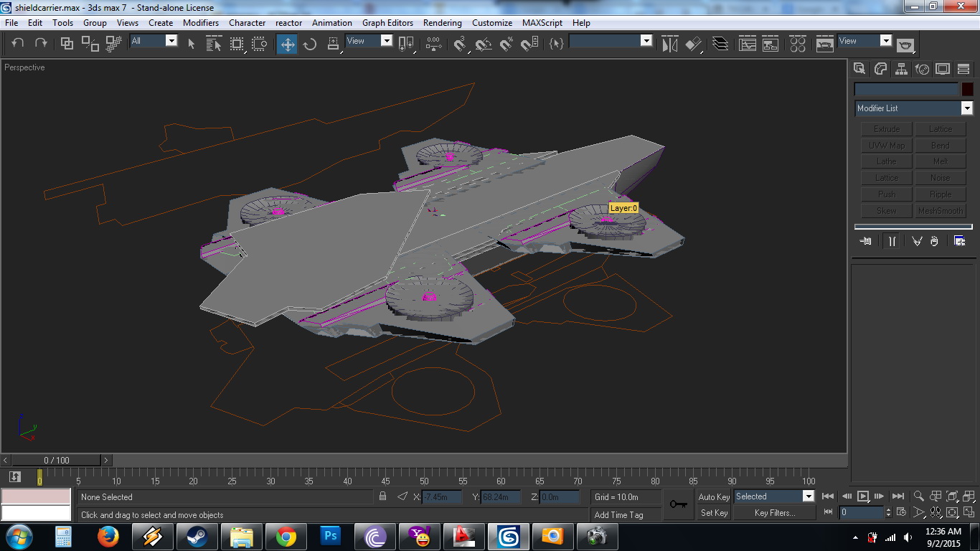Open the Render Scene dialog
The height and width of the screenshot is (551, 980).
825,44
